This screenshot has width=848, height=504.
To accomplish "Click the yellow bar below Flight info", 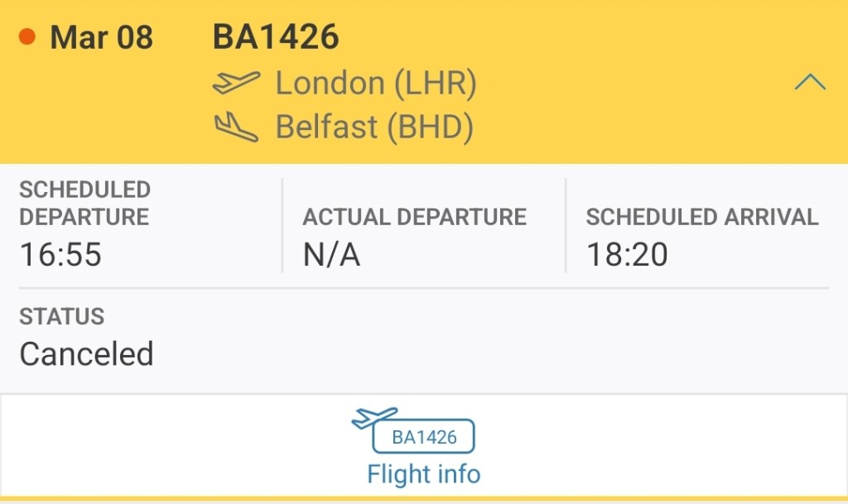I will point(423,499).
